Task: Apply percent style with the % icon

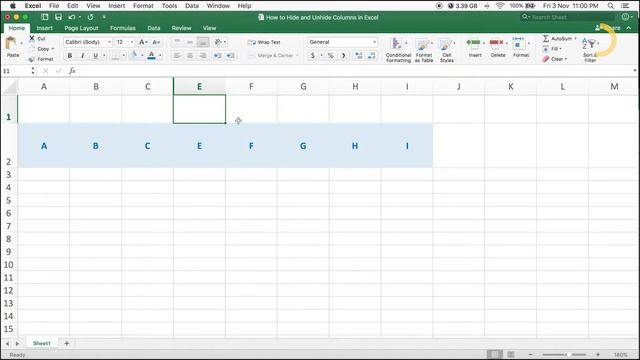Action: (331, 56)
